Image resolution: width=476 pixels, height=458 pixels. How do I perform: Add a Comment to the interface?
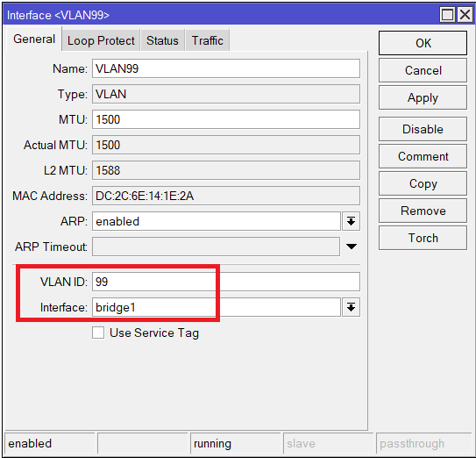(423, 156)
